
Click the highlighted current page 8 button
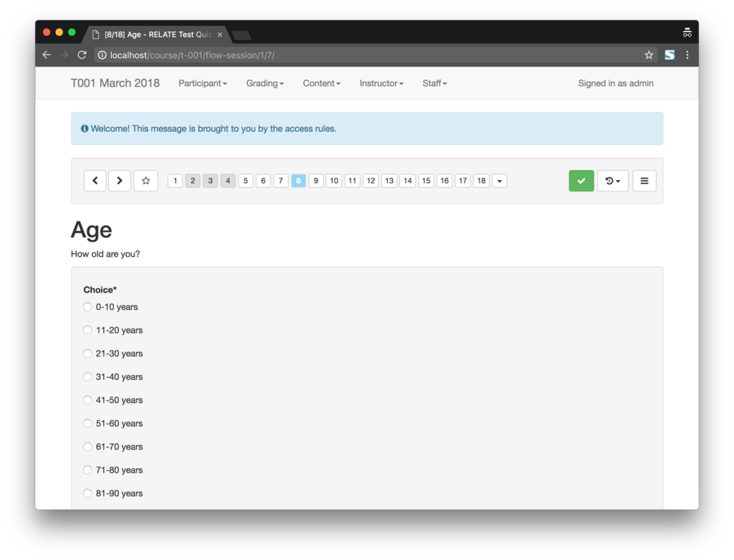click(x=298, y=181)
